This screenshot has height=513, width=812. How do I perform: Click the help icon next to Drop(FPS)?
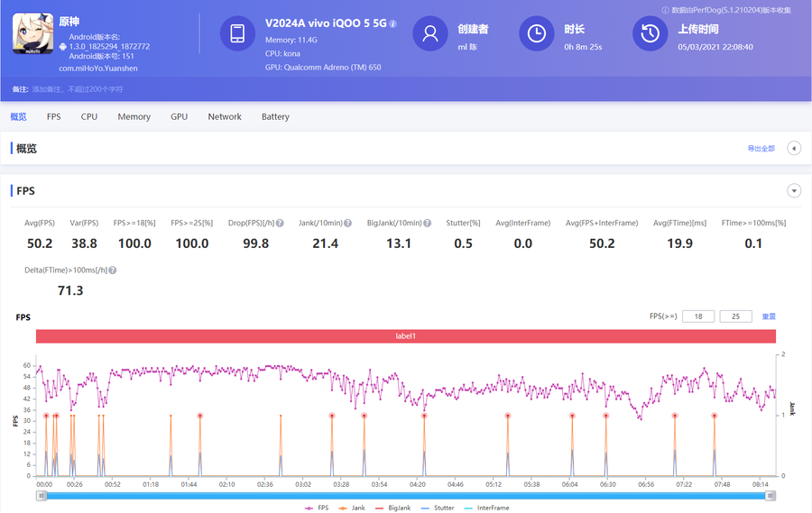click(x=281, y=223)
